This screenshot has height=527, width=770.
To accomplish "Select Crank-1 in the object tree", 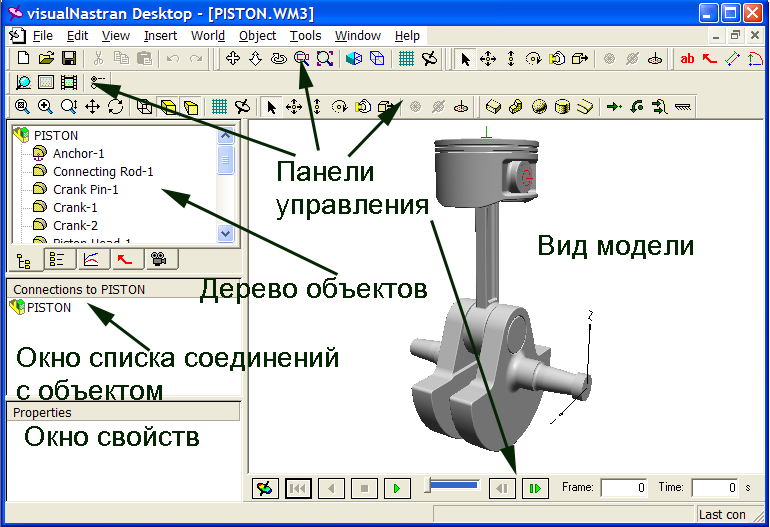I will click(75, 208).
